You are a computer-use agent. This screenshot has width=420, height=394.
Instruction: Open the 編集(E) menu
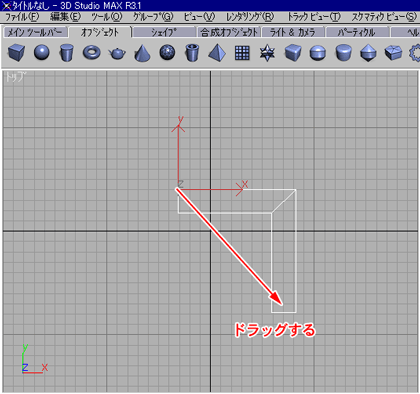tap(65, 16)
